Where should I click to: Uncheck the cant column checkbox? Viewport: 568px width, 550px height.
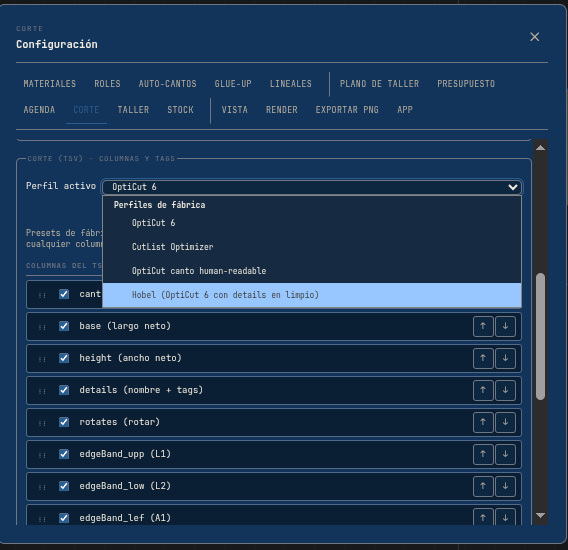coord(64,294)
